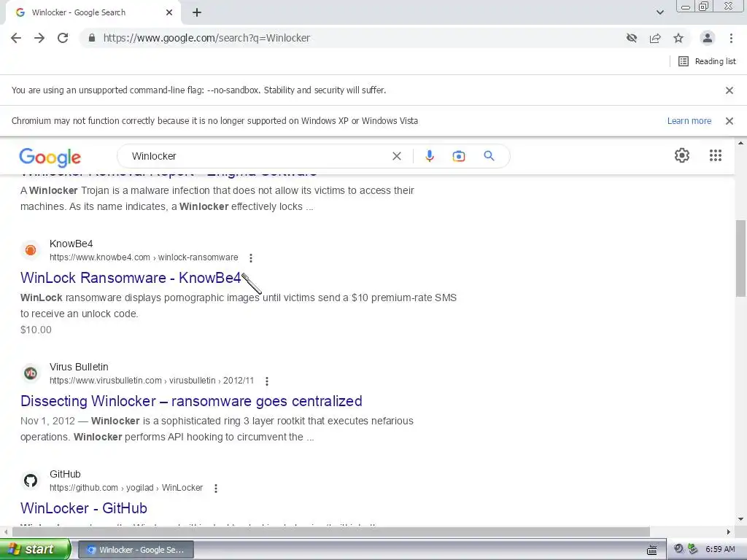Click the address bar URL
Image resolution: width=747 pixels, height=560 pixels.
click(206, 38)
